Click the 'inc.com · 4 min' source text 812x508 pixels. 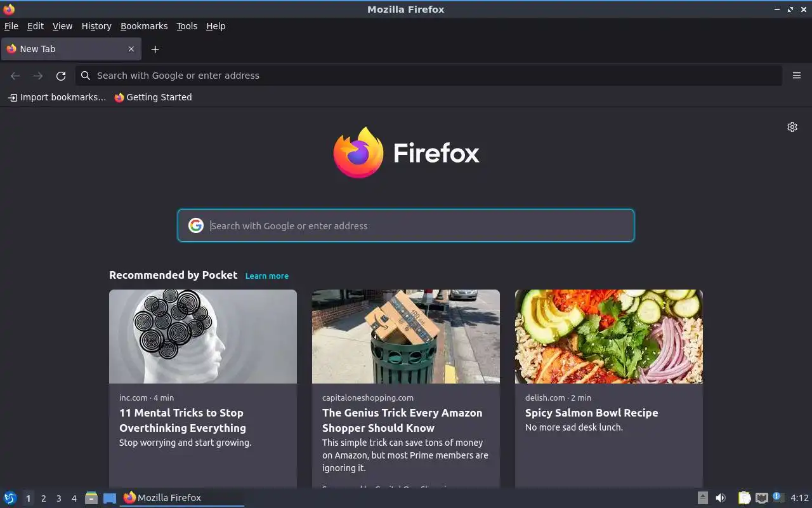(x=147, y=398)
